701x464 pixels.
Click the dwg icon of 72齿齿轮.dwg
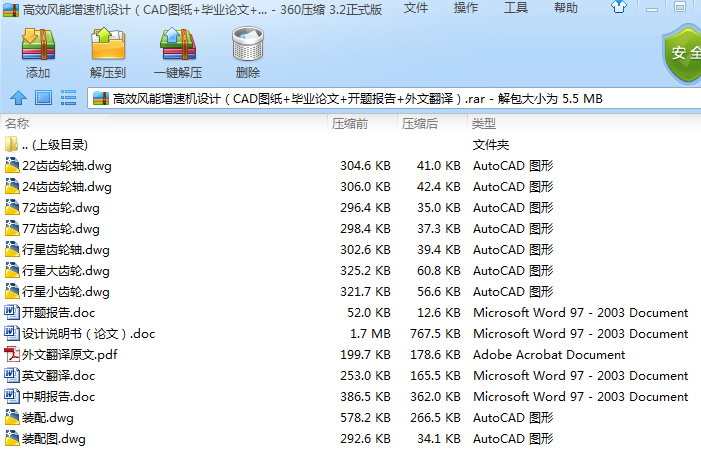(12, 207)
